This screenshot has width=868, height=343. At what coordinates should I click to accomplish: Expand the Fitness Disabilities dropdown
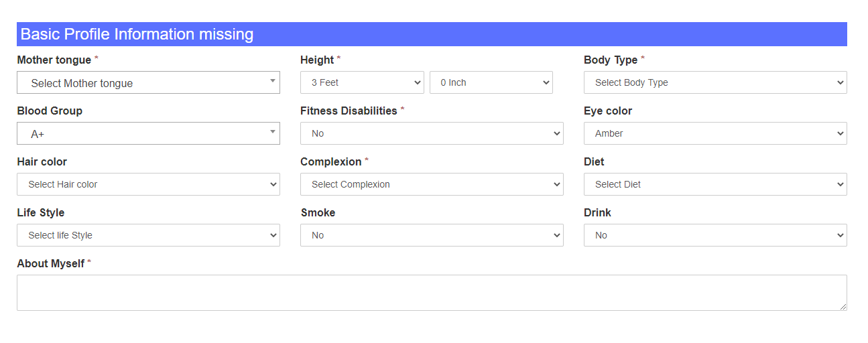click(x=432, y=133)
